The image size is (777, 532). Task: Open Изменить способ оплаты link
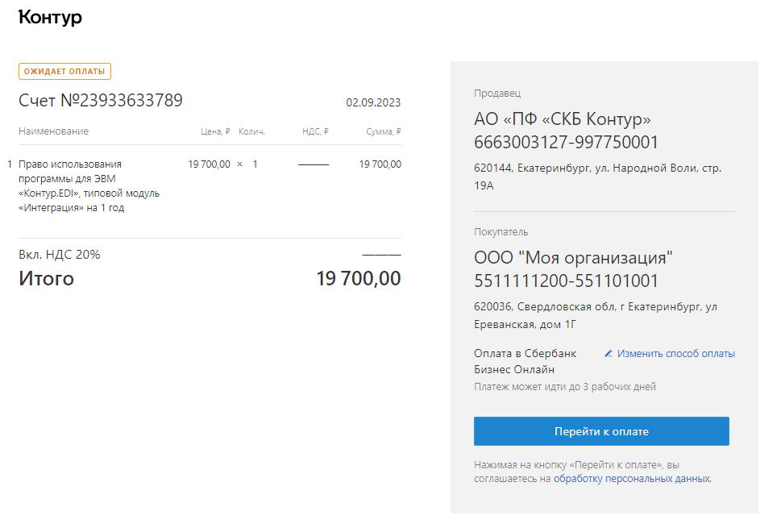(675, 354)
